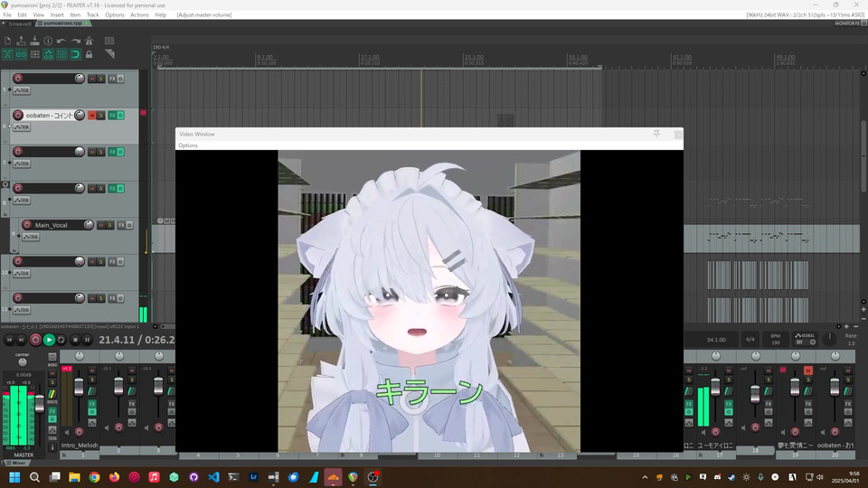Open Project Settings info icon
This screenshot has height=488, width=868.
coord(48,41)
